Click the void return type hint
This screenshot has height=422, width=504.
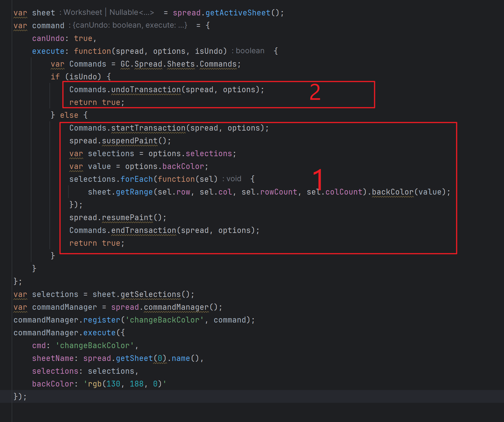tap(234, 179)
